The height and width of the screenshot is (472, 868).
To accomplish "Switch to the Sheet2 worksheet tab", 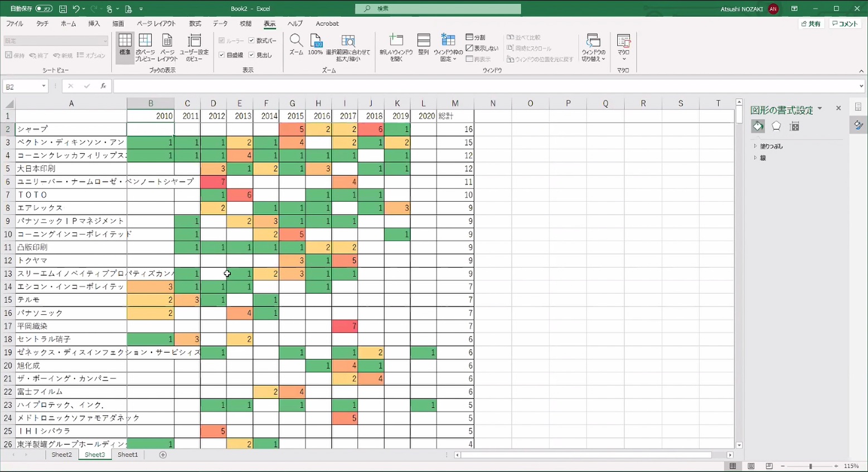I will tap(61, 455).
